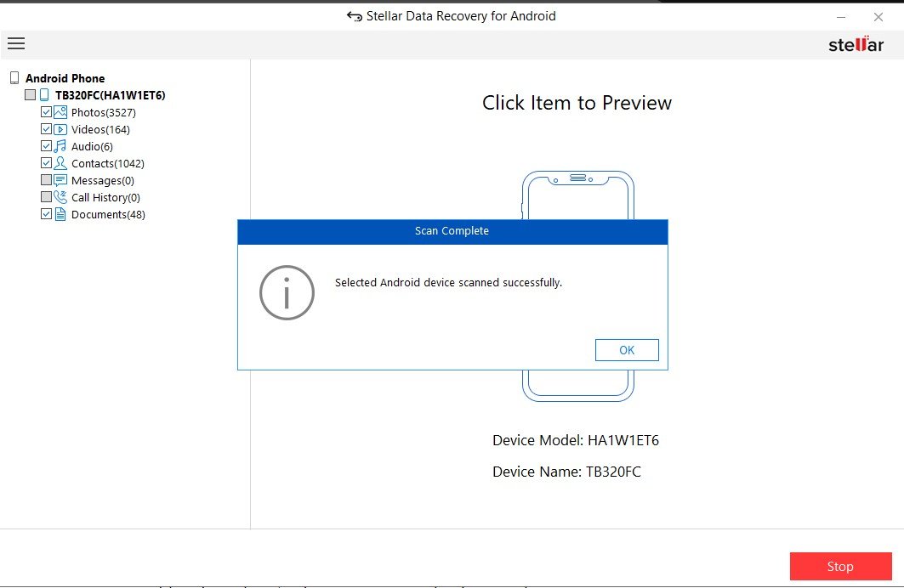Uncheck the Photos checkbox
This screenshot has width=904, height=588.
point(46,111)
